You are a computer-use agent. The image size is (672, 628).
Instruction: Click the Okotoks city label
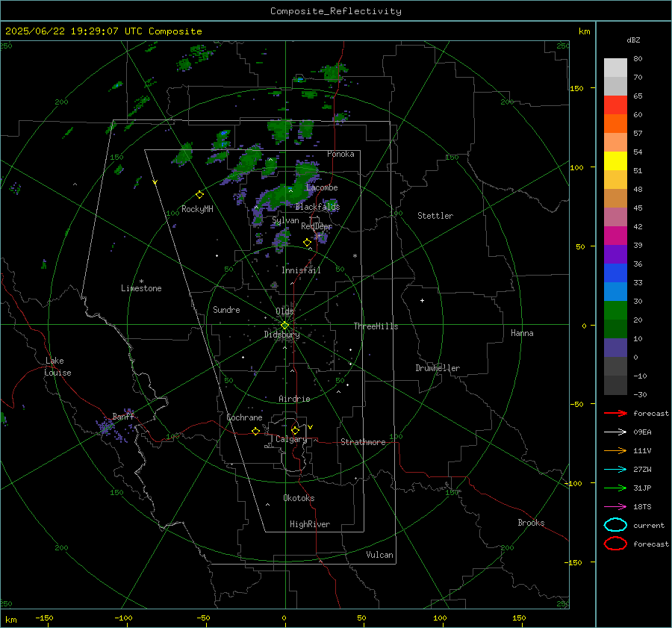pyautogui.click(x=299, y=498)
